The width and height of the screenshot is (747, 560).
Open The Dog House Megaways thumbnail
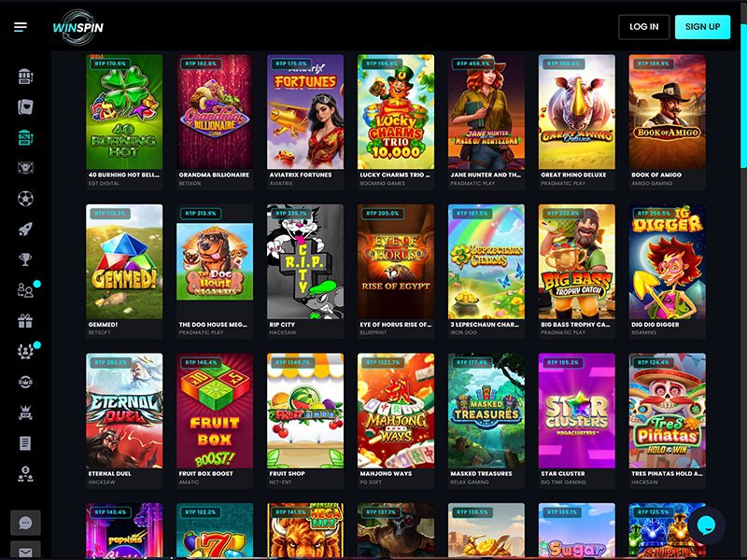pyautogui.click(x=215, y=261)
